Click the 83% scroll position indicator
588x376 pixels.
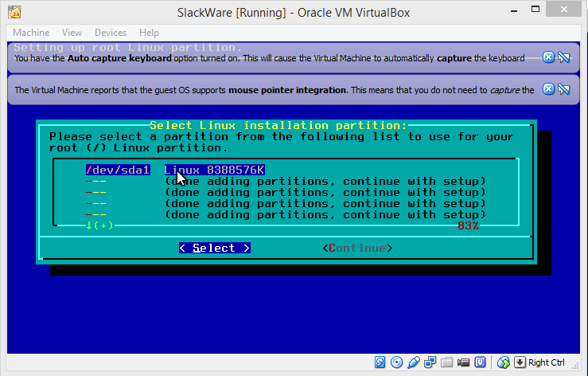point(468,225)
